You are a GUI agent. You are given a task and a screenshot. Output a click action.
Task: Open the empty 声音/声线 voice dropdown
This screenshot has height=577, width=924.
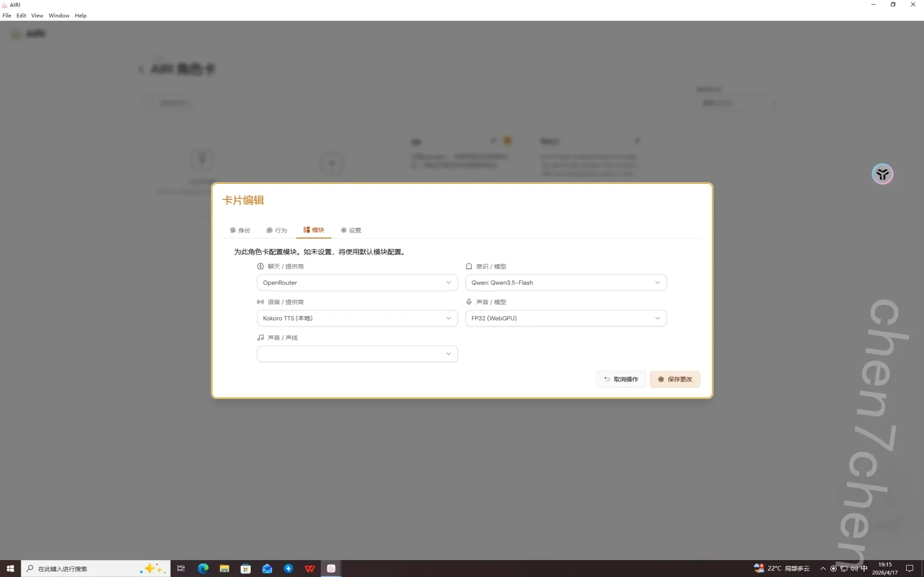[357, 354]
